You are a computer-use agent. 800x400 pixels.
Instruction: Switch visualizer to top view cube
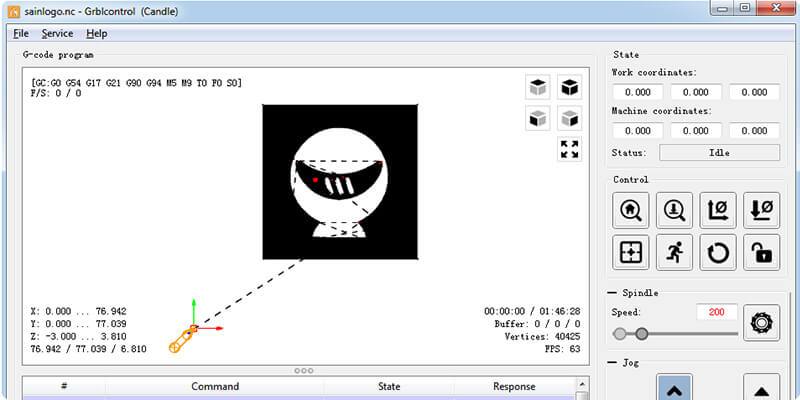[538, 87]
